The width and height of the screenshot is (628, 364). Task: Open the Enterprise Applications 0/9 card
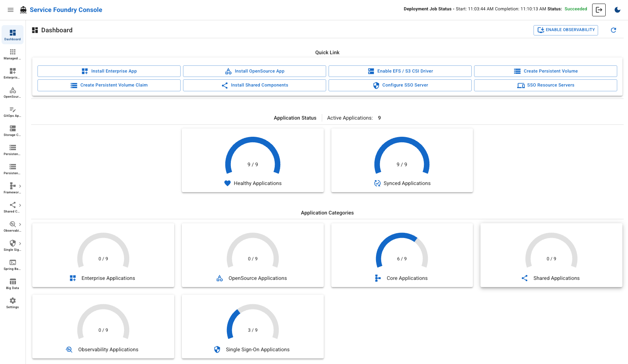point(103,255)
